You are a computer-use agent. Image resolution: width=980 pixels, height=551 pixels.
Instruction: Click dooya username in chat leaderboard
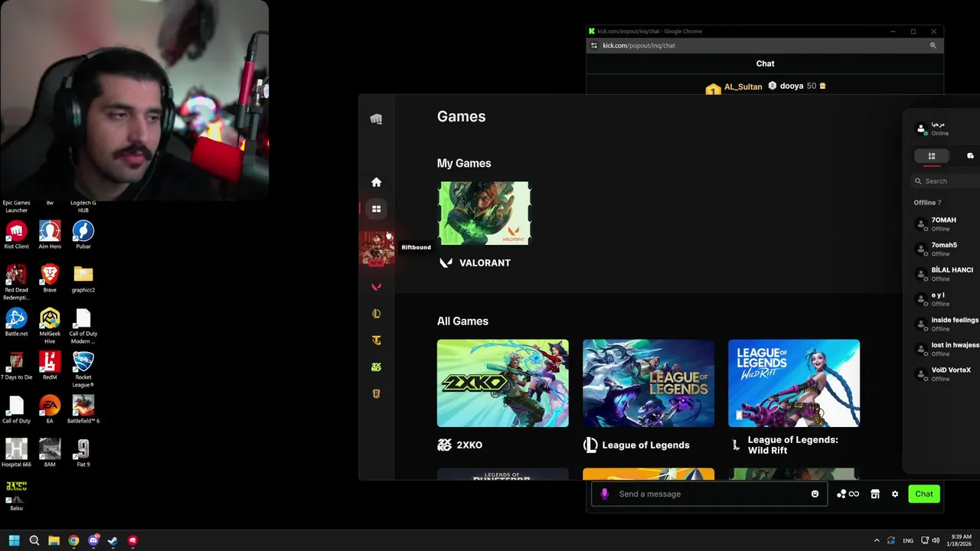pos(792,86)
